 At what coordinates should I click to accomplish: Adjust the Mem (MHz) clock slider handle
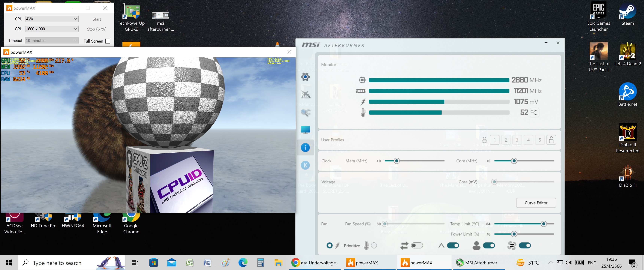[396, 161]
